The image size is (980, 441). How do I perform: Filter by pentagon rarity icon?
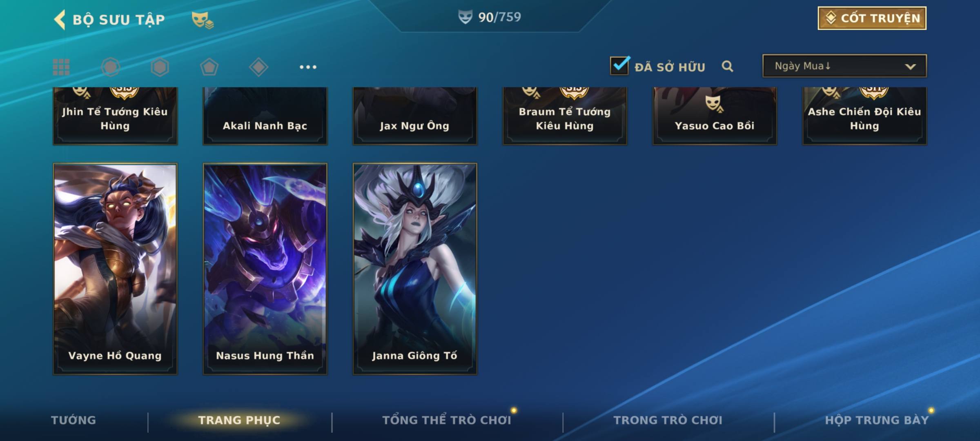209,67
